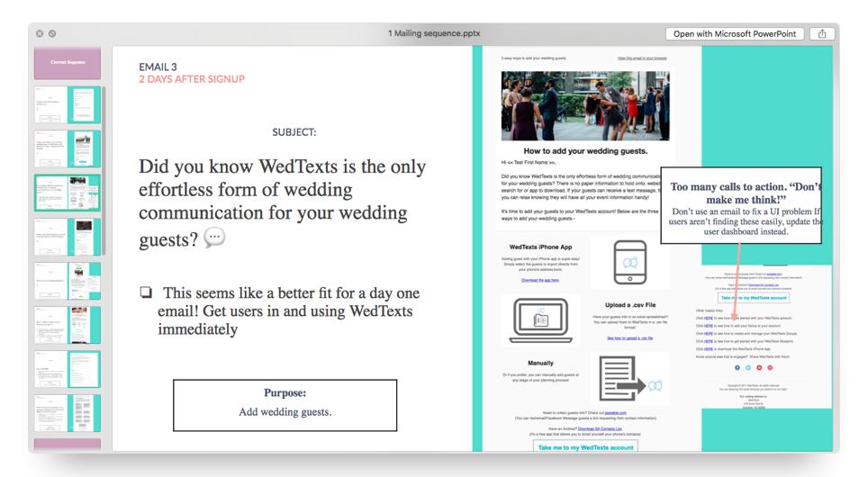
Task: Click the 'WedTexts iPhone App' section title
Action: pos(540,247)
